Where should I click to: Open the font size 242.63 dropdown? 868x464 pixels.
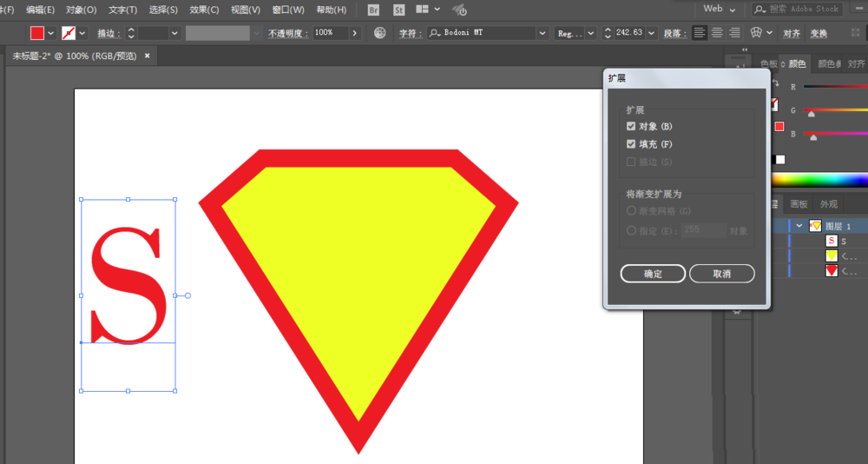coord(651,33)
